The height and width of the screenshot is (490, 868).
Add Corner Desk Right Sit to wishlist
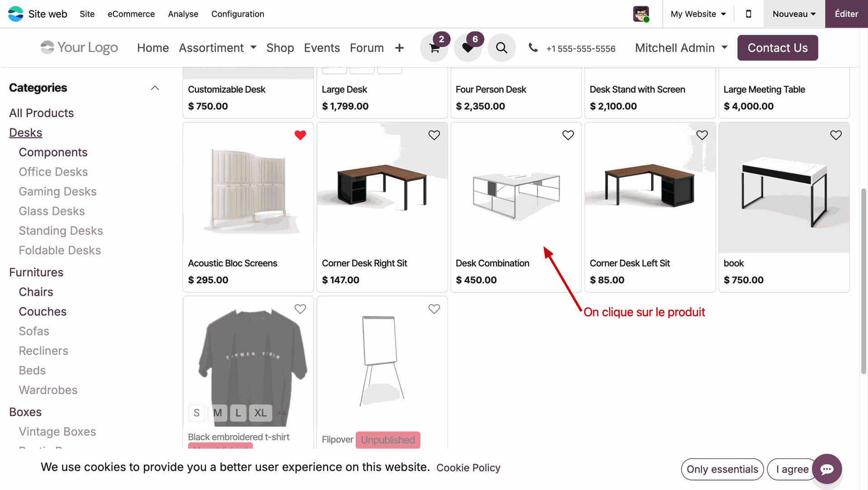point(434,135)
